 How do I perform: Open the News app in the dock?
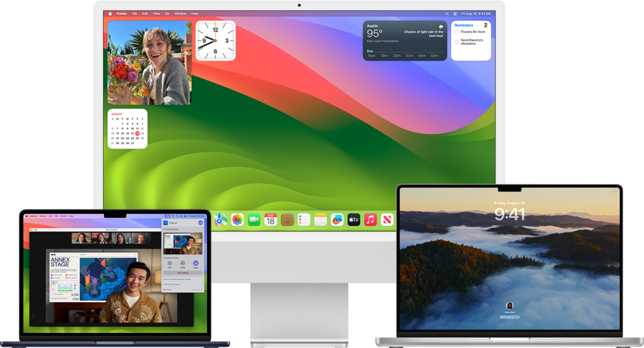pyautogui.click(x=387, y=220)
